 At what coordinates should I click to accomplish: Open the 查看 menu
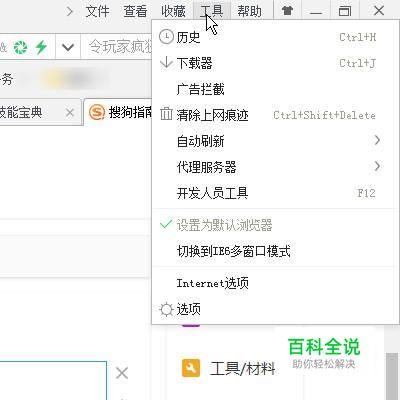pos(135,11)
